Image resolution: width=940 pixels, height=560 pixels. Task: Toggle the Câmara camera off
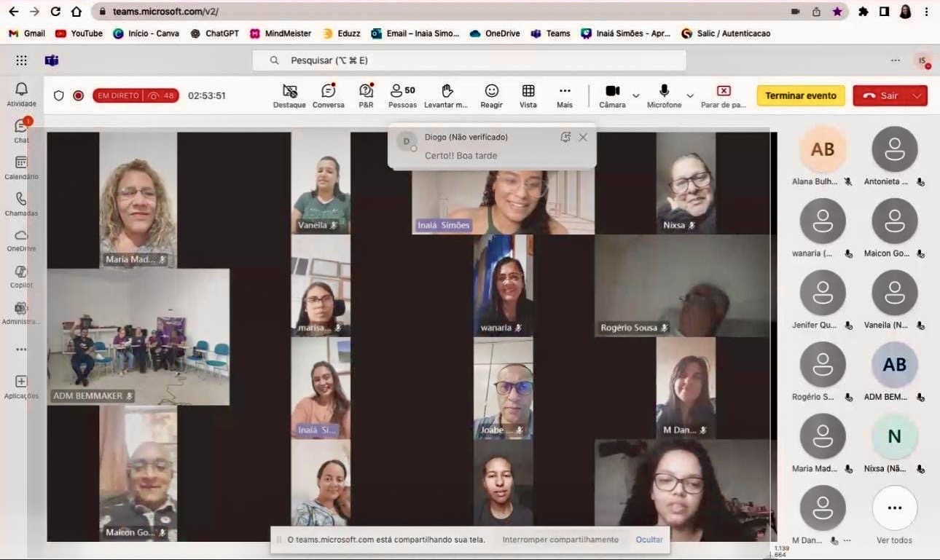[x=612, y=95]
